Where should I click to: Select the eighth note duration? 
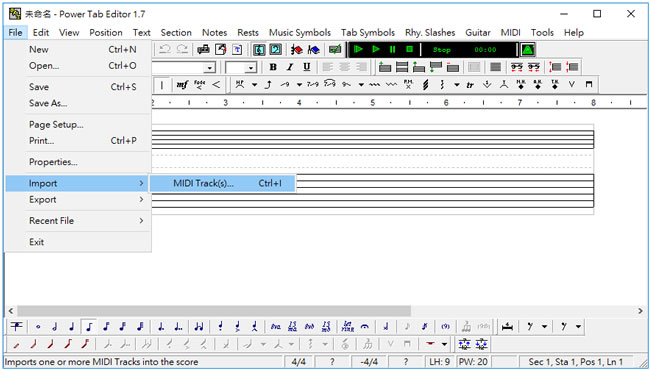[89, 327]
